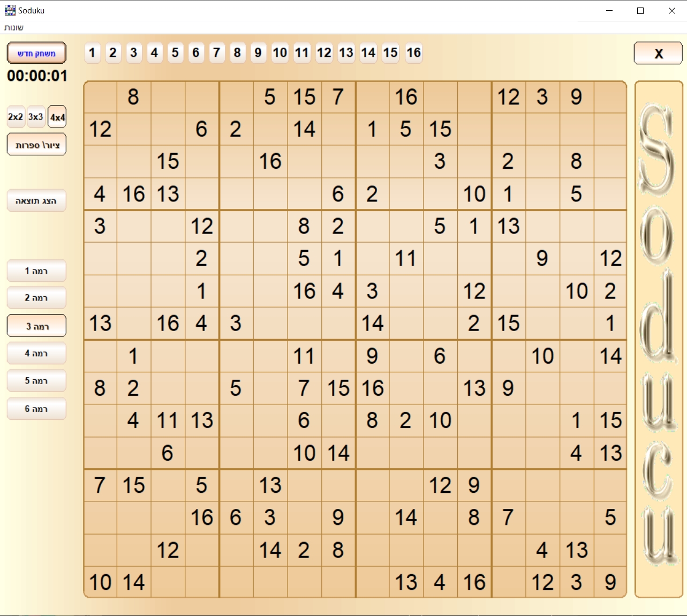Pick number 3 from the number selector row

(x=134, y=52)
